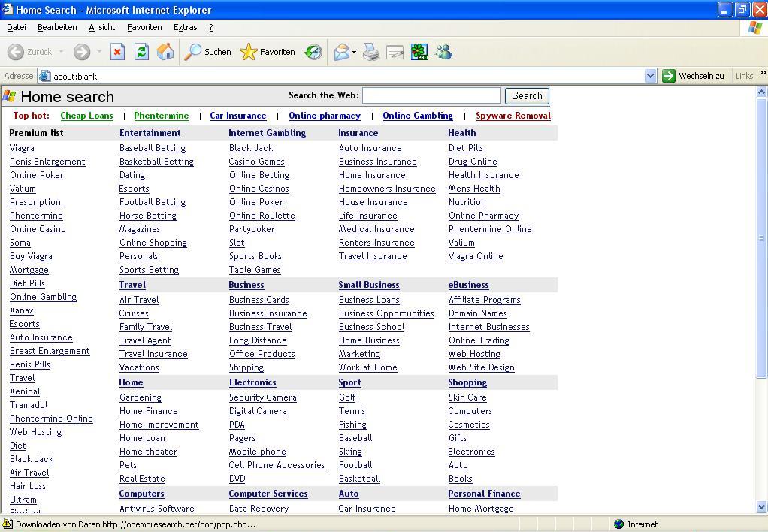
Task: Open the Car Insurance top hot link
Action: [x=238, y=116]
